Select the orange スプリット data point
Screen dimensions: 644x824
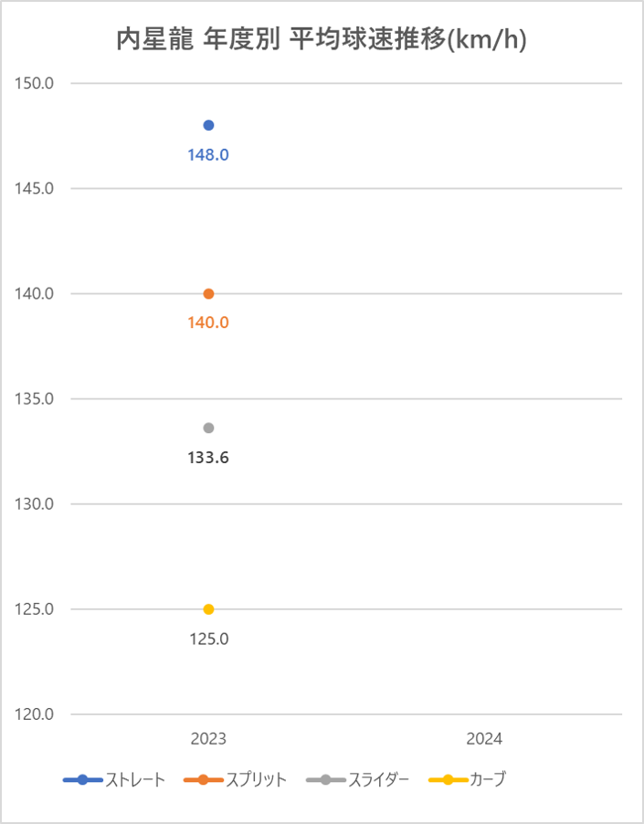[208, 294]
